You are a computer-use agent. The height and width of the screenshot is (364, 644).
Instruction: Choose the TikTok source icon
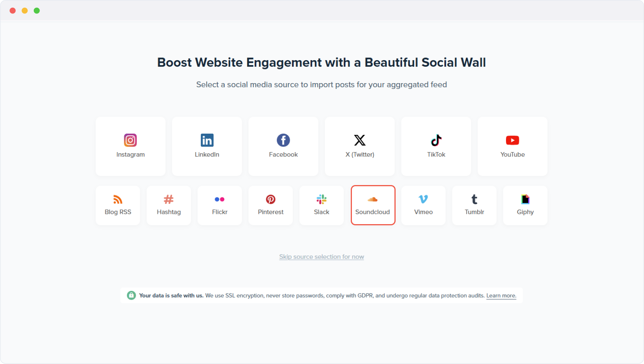click(x=436, y=140)
